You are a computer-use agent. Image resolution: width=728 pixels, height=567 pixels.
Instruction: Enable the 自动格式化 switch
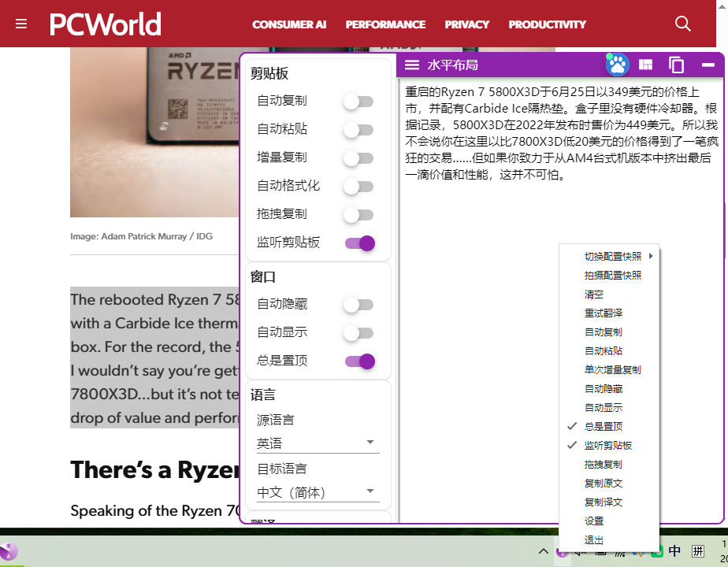pos(358,187)
